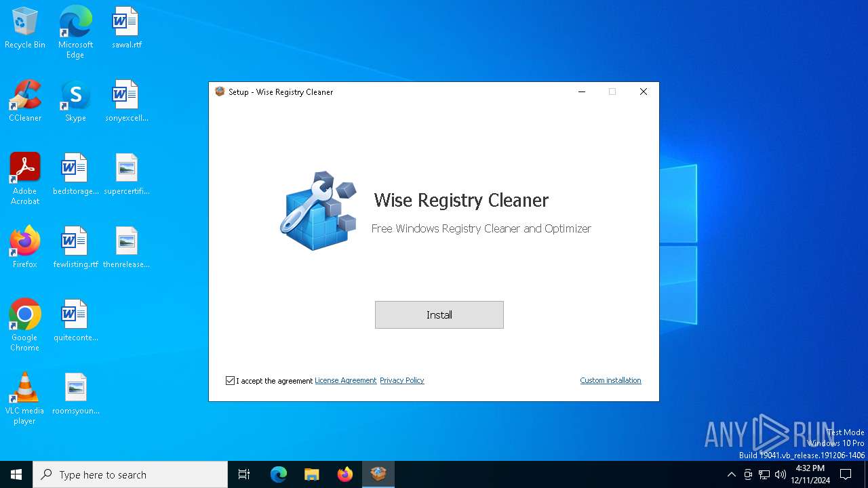Screen dimensions: 868x488
Task: Select CCleaner desktop shortcut
Action: (x=25, y=102)
